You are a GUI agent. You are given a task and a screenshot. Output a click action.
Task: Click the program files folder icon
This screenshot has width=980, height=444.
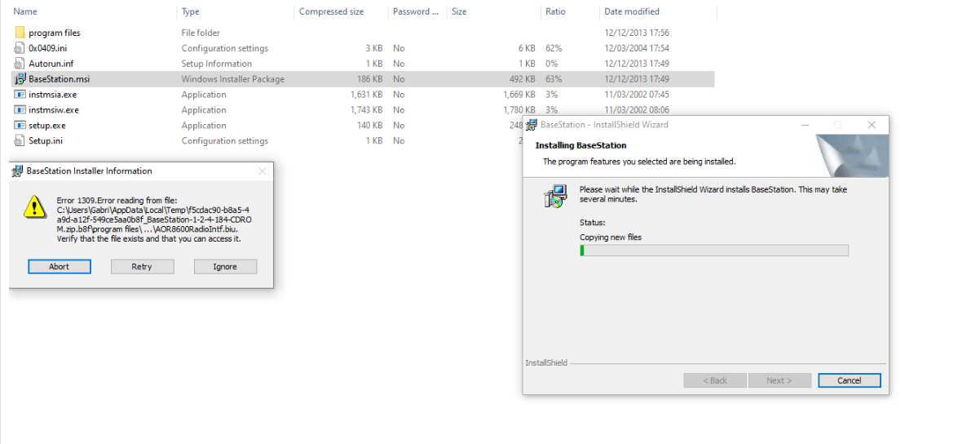coord(20,33)
